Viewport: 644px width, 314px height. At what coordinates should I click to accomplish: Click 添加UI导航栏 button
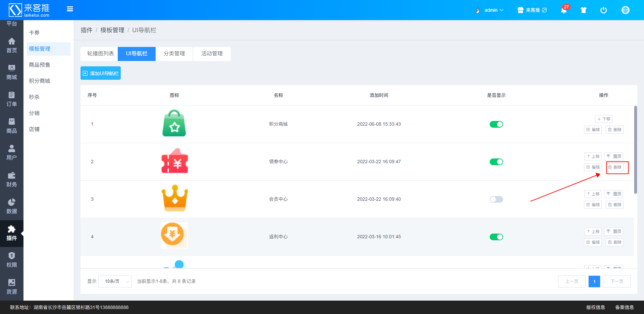(101, 73)
